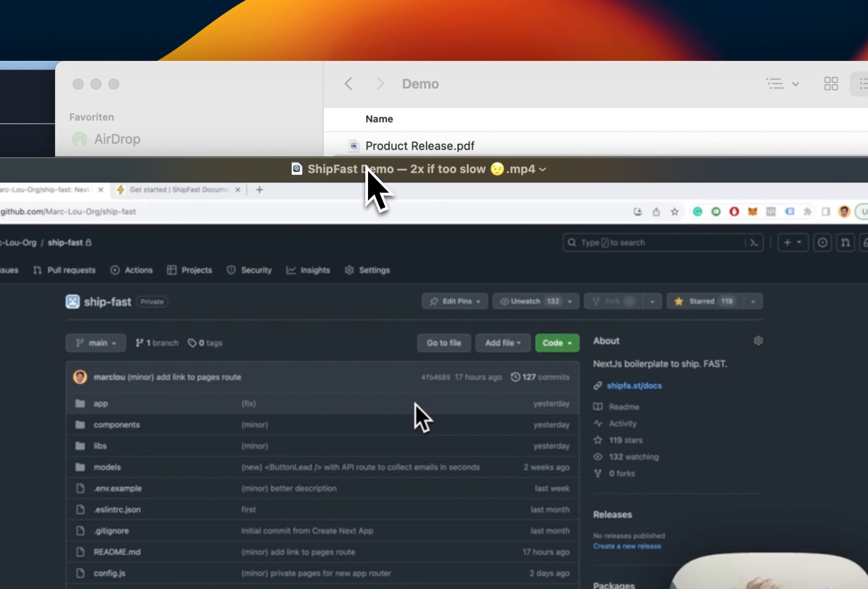Screen dimensions: 868x589
Task: Open commit hash 4fb4689
Action: (435, 377)
